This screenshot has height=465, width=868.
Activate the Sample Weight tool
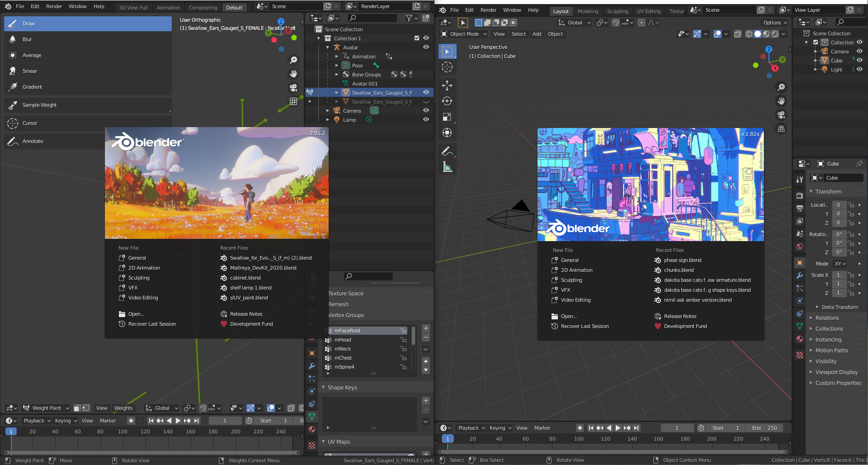[x=39, y=105]
